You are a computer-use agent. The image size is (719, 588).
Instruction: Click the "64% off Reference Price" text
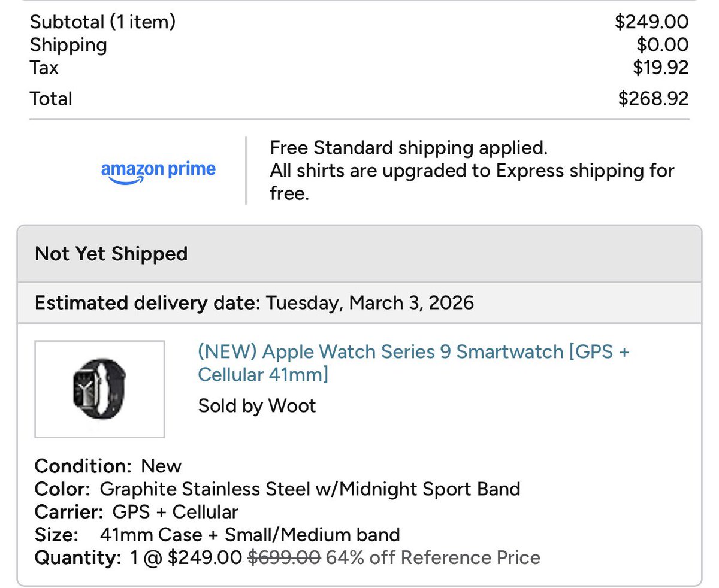(433, 557)
